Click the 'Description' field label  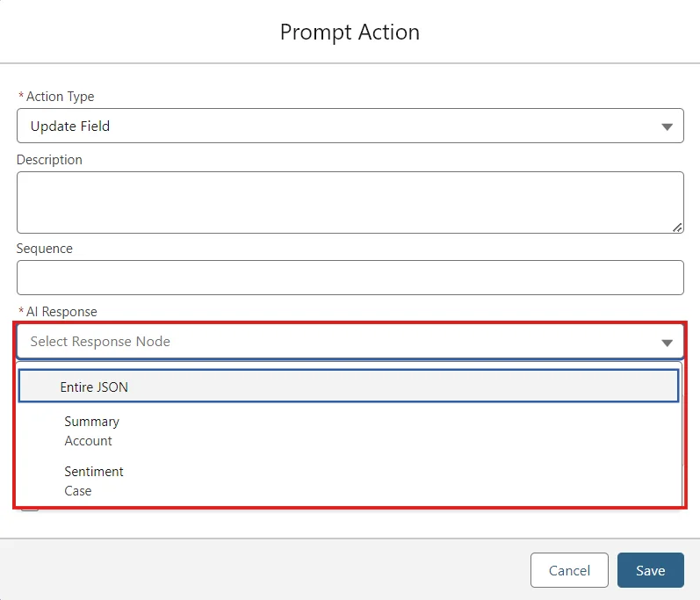(x=49, y=160)
